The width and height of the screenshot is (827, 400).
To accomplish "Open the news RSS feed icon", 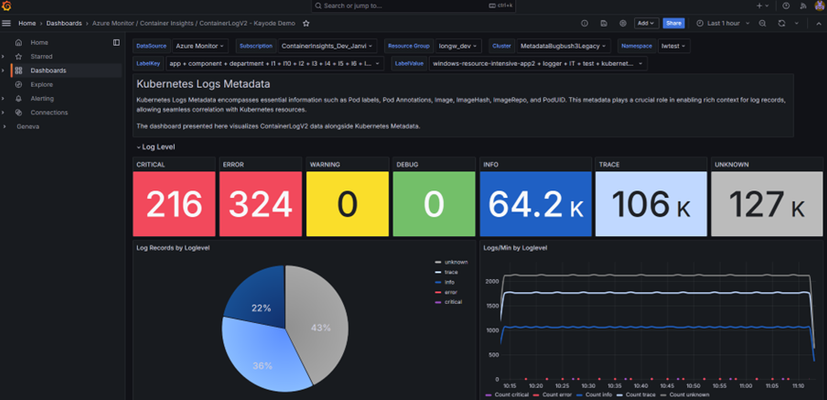I will 803,6.
